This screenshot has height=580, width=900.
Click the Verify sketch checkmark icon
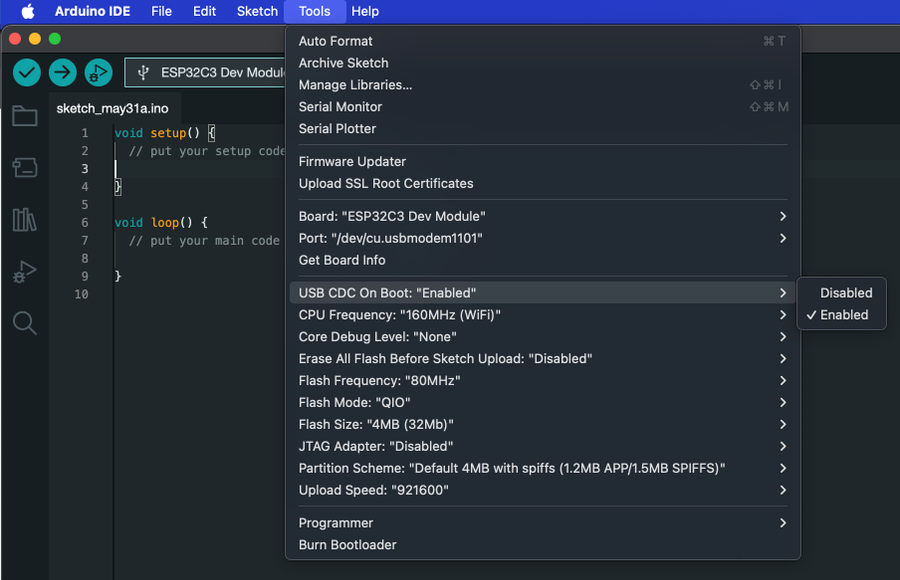26,72
